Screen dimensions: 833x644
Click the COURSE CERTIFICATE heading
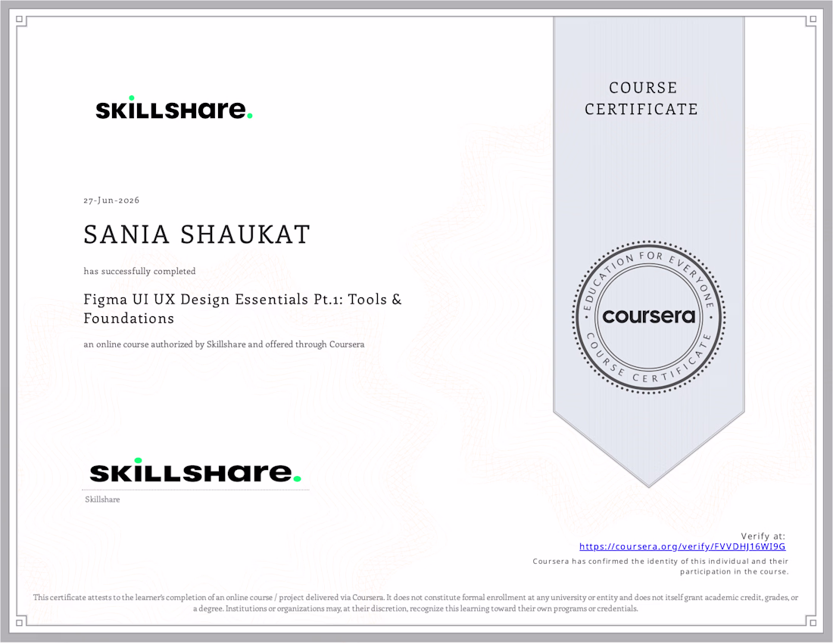click(x=641, y=98)
